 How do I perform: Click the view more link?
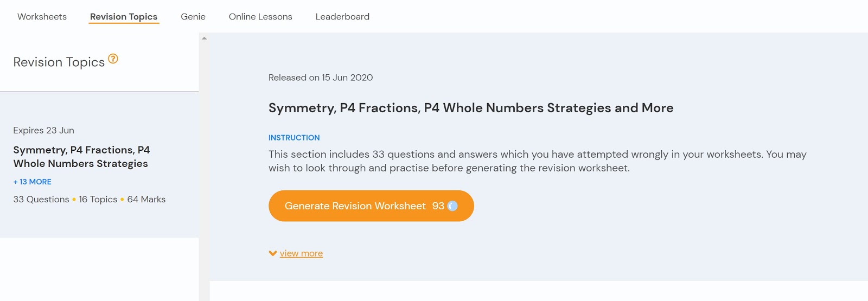(x=301, y=253)
